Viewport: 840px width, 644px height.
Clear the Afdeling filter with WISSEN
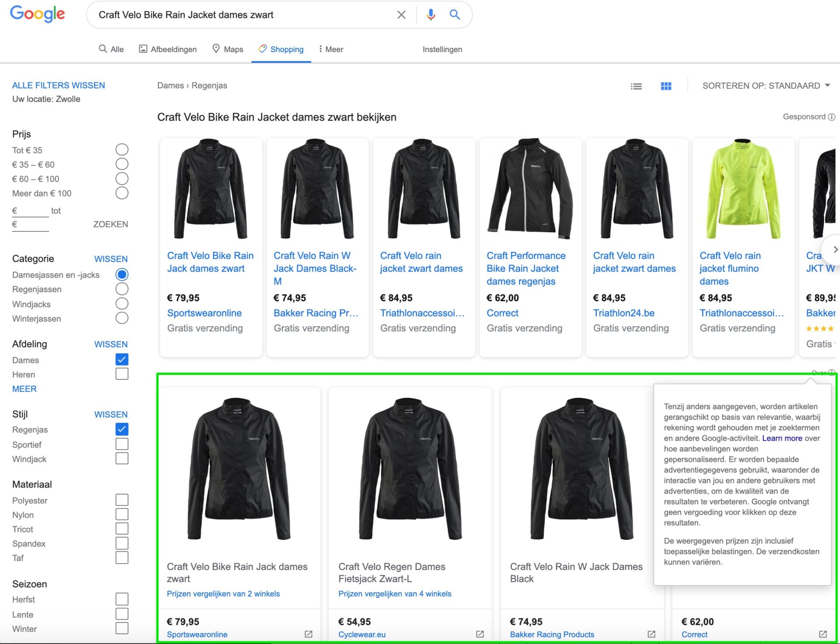coord(111,344)
